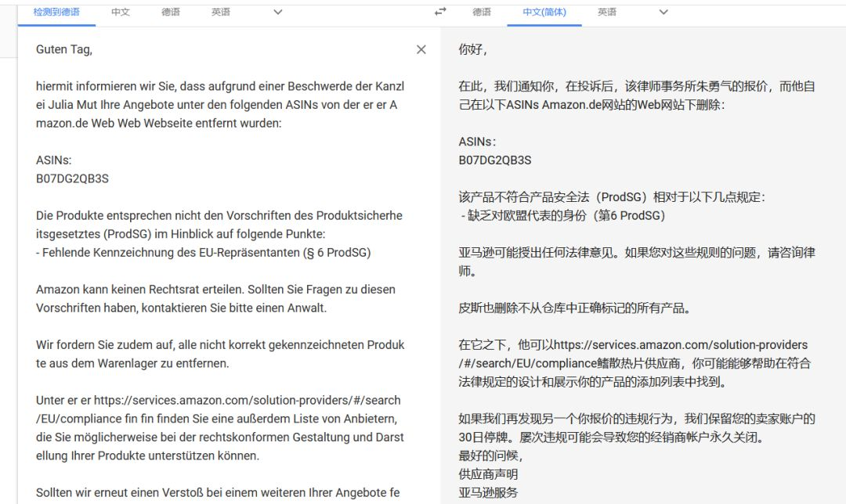The image size is (846, 504).
Task: Click the translated ASIN code B07DG2QB3S
Action: pos(495,160)
